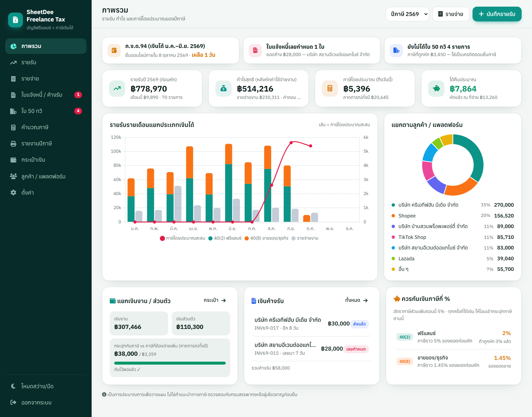532x417 pixels.
Task: Open ใบแจ้งหนี้ / ค้างรับ in sidebar
Action: (46, 95)
